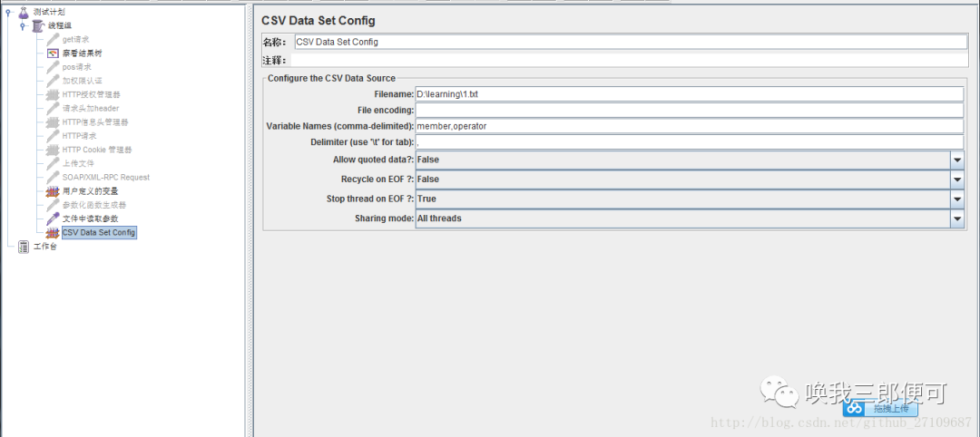Open the 工作台 workbench icon

tap(24, 247)
